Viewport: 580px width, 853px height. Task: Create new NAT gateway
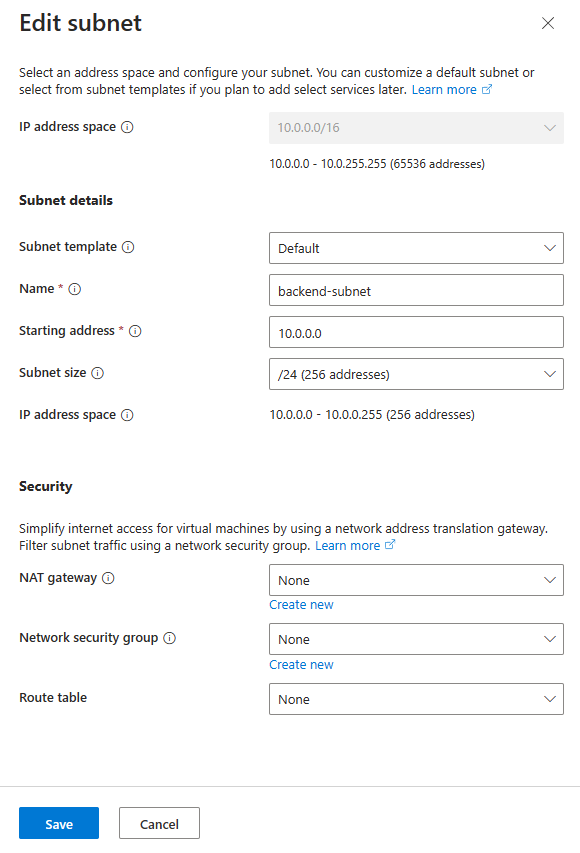(x=301, y=604)
